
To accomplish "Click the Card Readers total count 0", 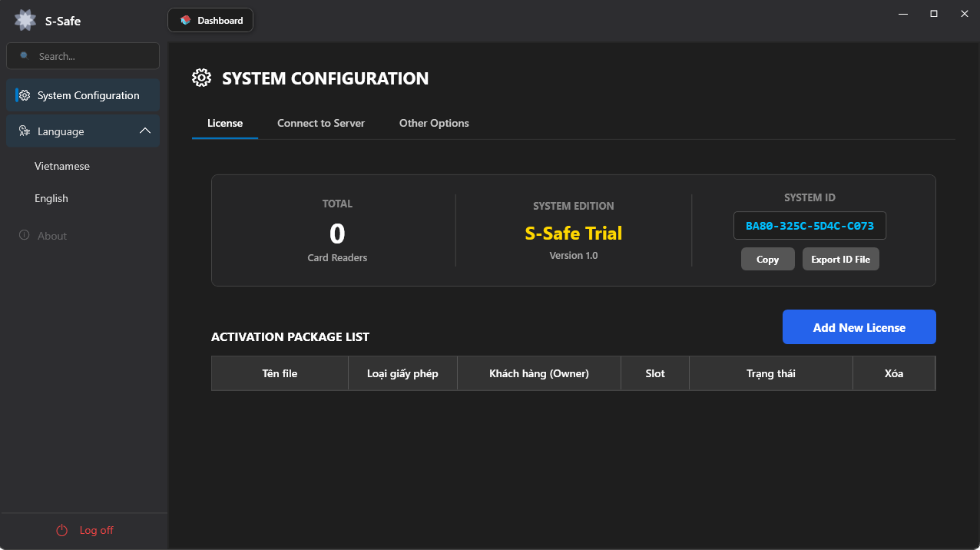I will coord(337,234).
